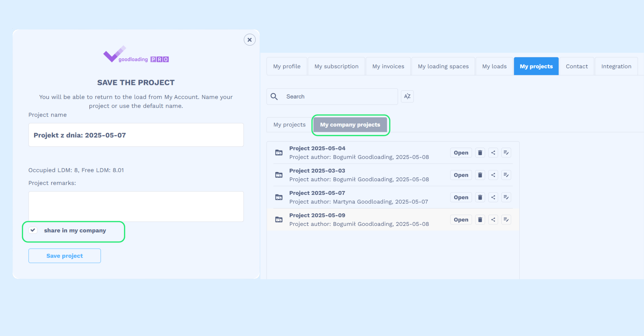Close the Save the Project dialog
This screenshot has width=644, height=336.
pos(249,40)
